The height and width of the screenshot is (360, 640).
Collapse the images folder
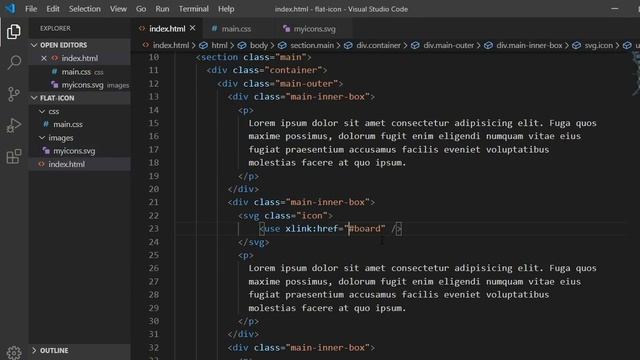pos(80,138)
